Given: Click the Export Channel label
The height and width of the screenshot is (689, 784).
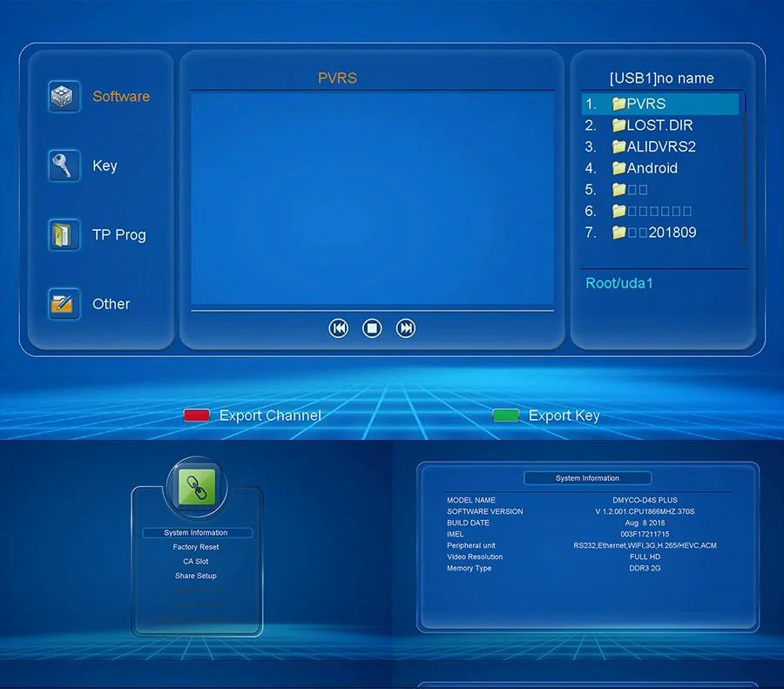Looking at the screenshot, I should 270,415.
